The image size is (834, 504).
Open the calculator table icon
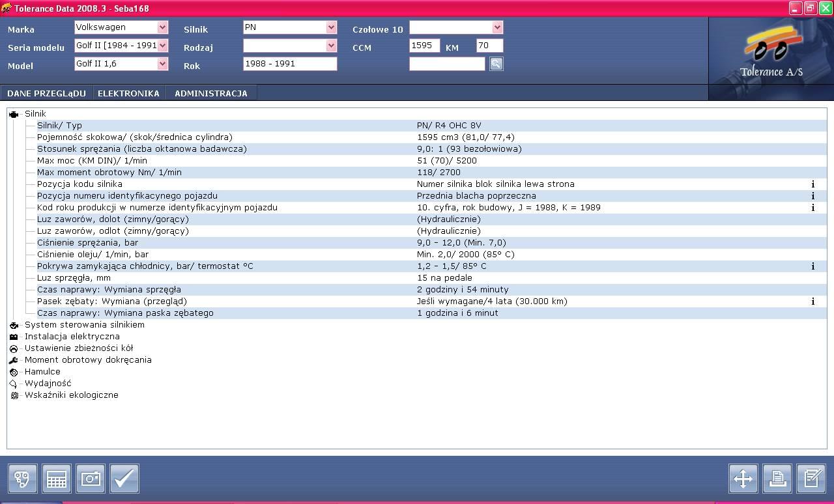click(x=57, y=479)
